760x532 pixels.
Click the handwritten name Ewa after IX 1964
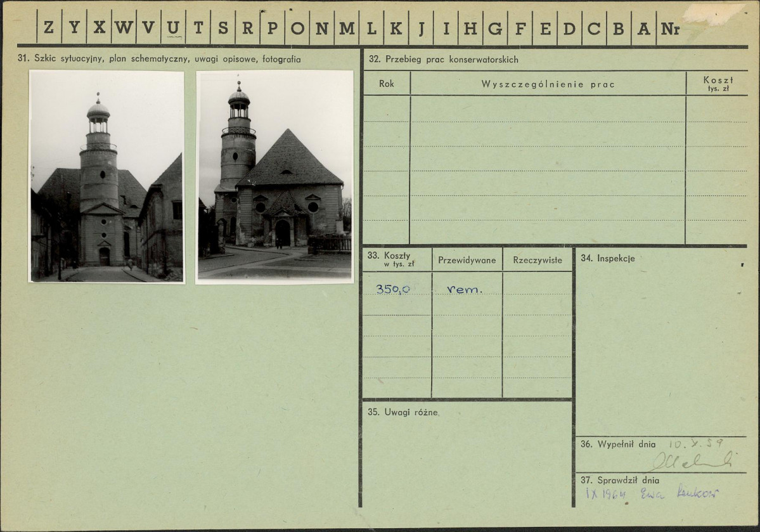pyautogui.click(x=653, y=494)
